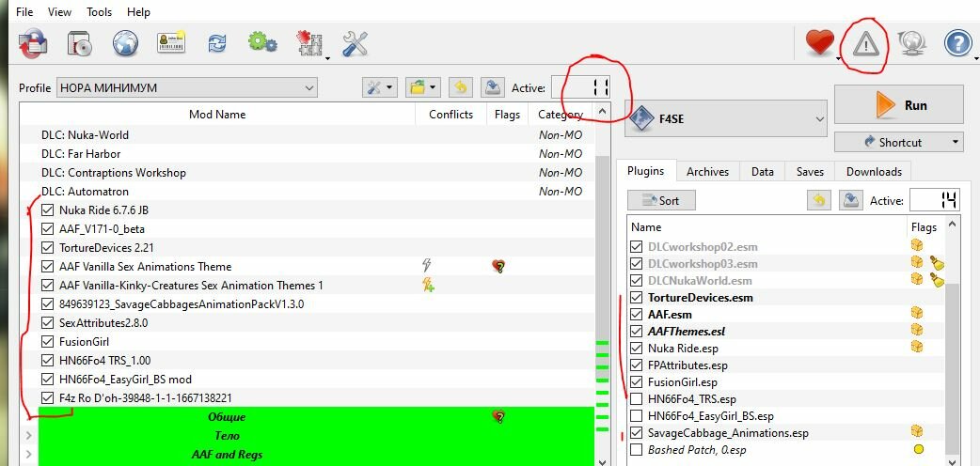Click heart flag icon on AAF Vanilla Sex Animations
Screen dimensions: 980x466
(498, 267)
